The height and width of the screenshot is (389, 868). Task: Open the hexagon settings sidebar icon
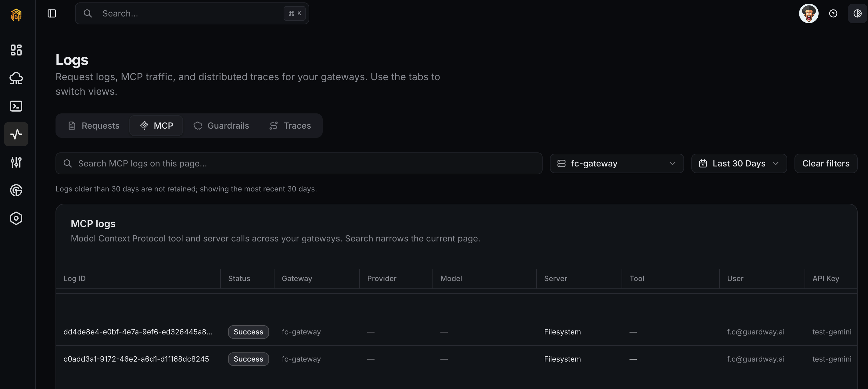click(16, 218)
